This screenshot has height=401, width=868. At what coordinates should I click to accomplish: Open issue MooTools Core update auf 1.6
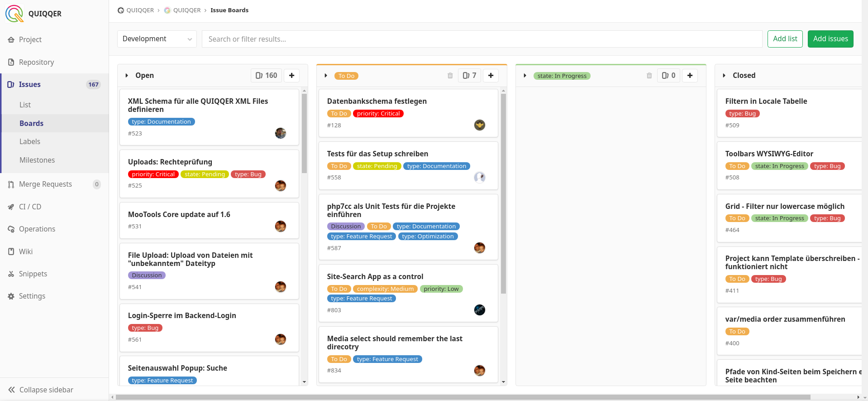(x=179, y=214)
